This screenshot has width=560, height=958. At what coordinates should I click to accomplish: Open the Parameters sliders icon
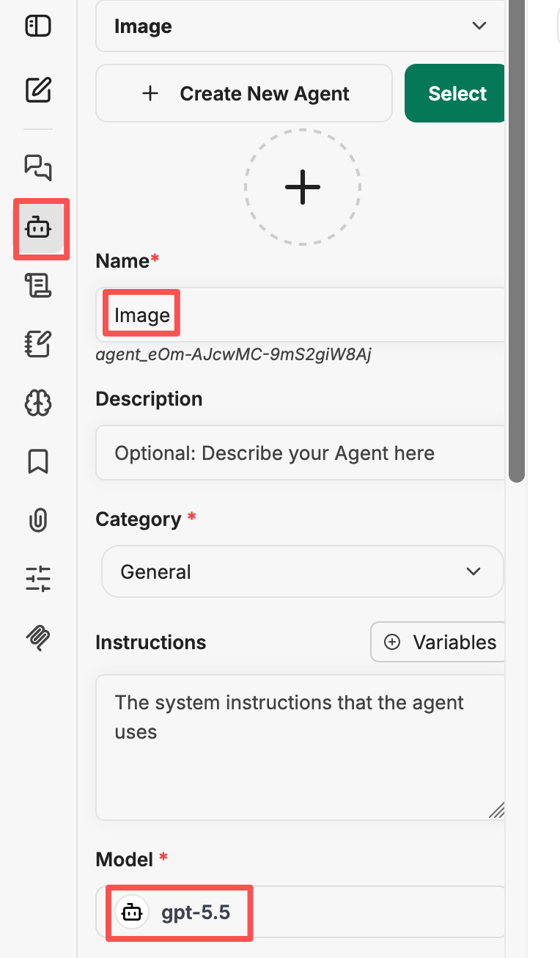38,579
